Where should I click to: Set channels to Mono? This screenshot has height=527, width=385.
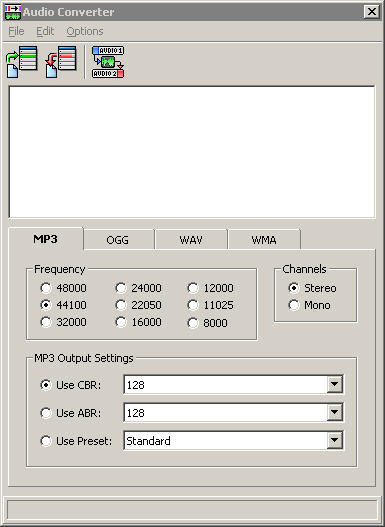(x=294, y=305)
